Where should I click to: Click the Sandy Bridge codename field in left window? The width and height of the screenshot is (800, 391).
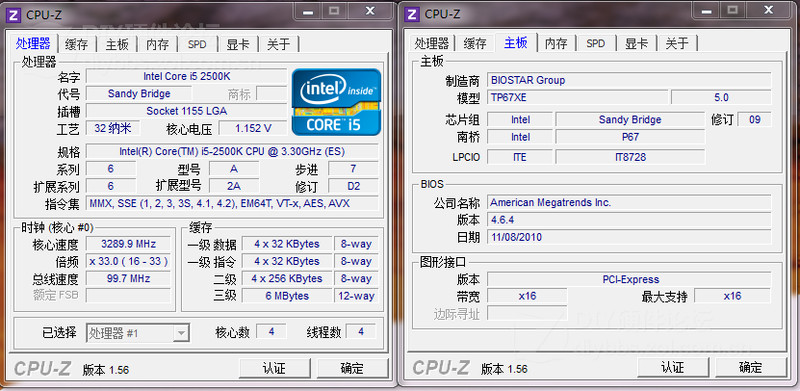pyautogui.click(x=139, y=94)
